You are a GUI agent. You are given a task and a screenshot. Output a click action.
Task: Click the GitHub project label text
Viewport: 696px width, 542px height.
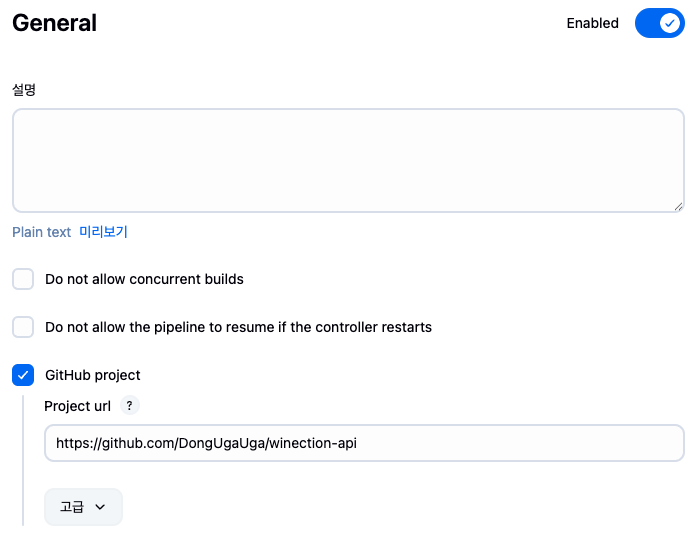[93, 375]
